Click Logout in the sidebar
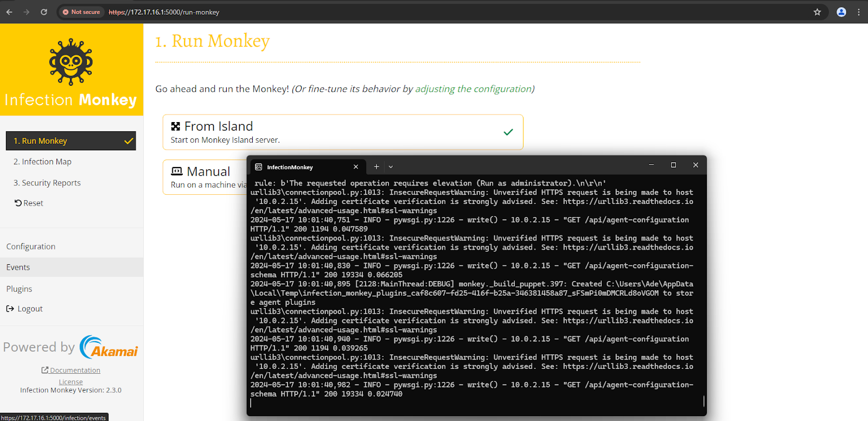Viewport: 868px width, 421px height. coord(24,309)
